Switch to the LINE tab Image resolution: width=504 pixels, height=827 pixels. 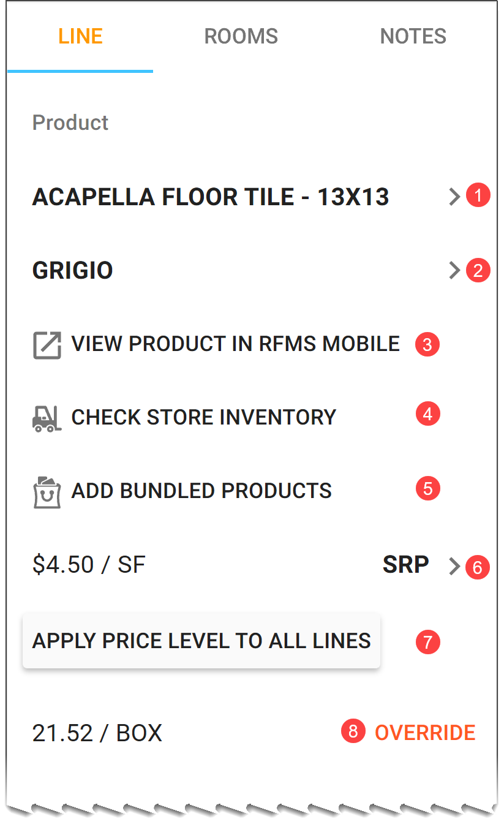80,36
